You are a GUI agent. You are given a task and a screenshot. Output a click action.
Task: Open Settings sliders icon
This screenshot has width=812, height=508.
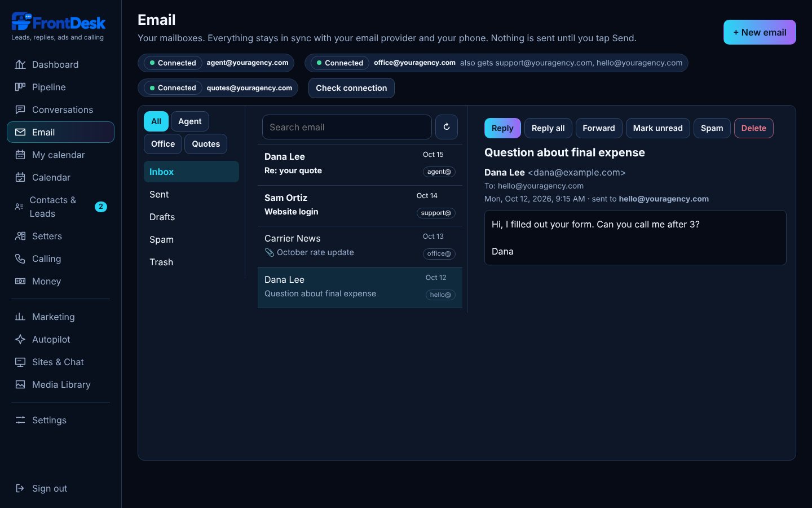pos(20,420)
